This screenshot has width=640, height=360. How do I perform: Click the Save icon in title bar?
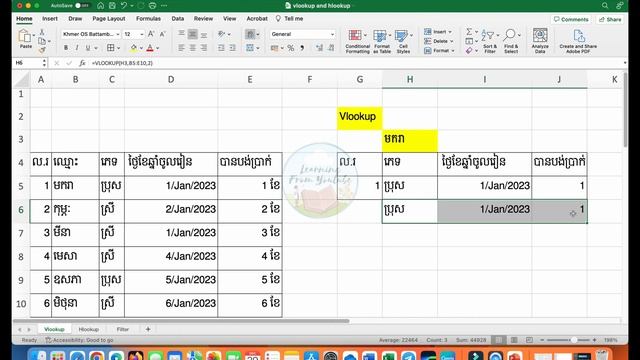112,6
